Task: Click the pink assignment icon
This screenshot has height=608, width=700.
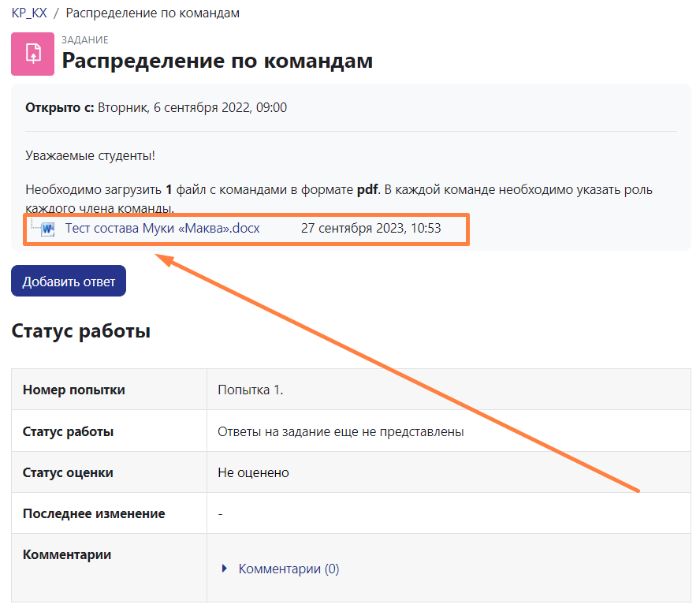Action: (x=32, y=54)
